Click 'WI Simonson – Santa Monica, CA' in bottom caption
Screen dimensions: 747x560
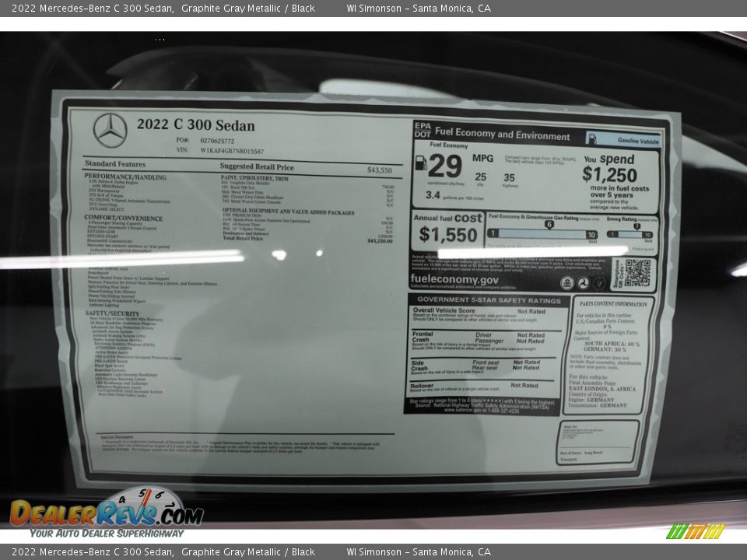[x=419, y=552]
